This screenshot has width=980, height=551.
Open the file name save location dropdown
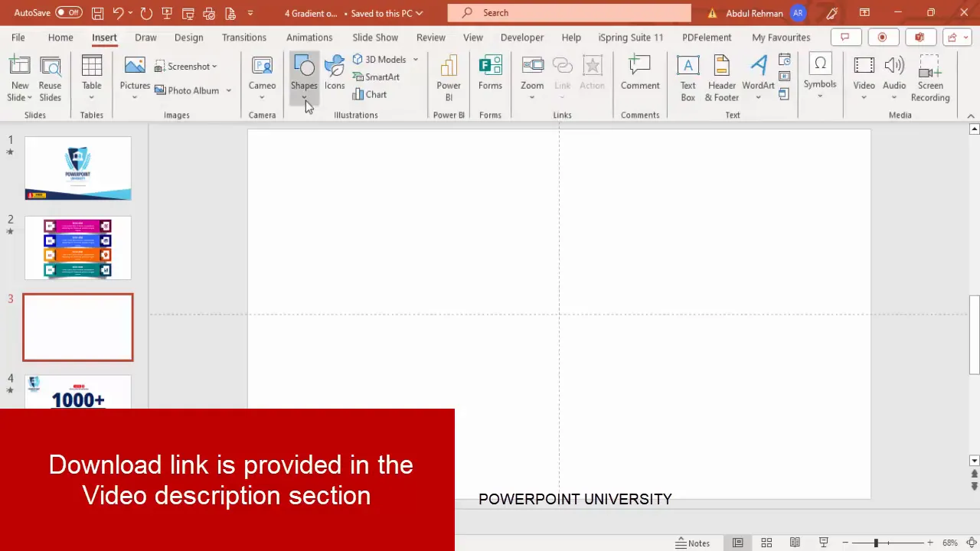click(419, 13)
